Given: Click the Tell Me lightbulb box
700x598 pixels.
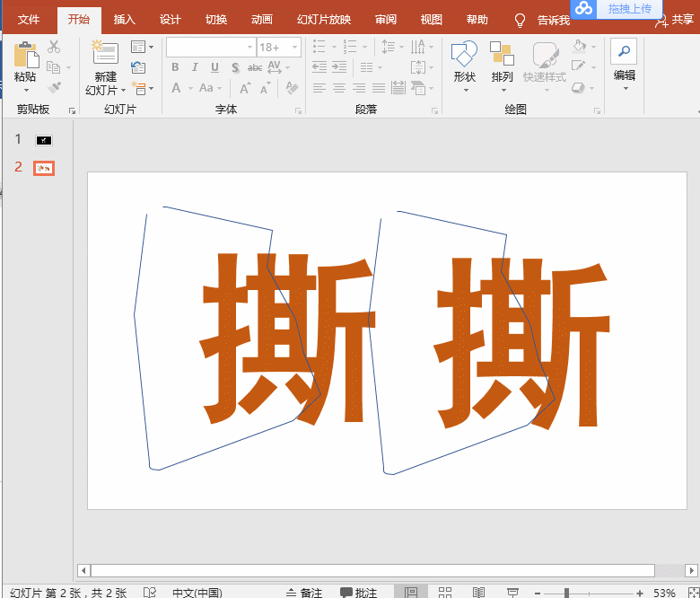Looking at the screenshot, I should pyautogui.click(x=542, y=20).
